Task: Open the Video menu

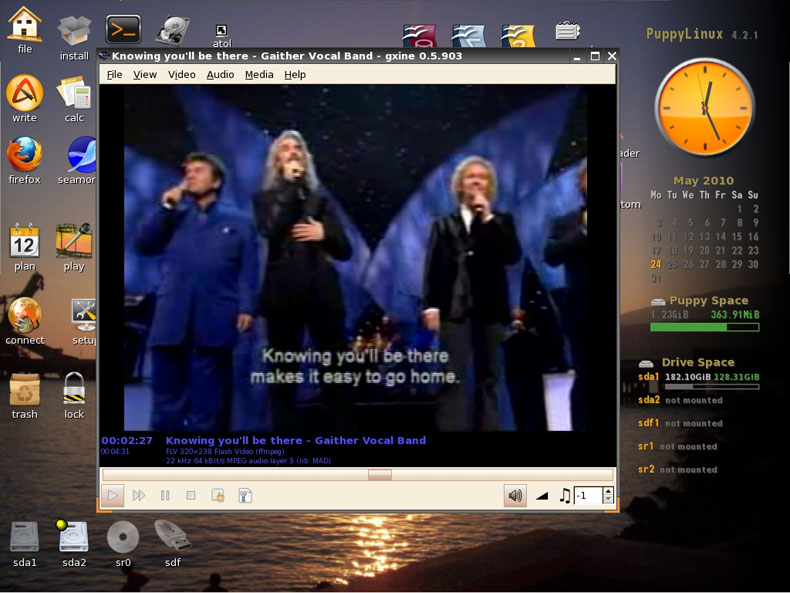Action: 181,75
